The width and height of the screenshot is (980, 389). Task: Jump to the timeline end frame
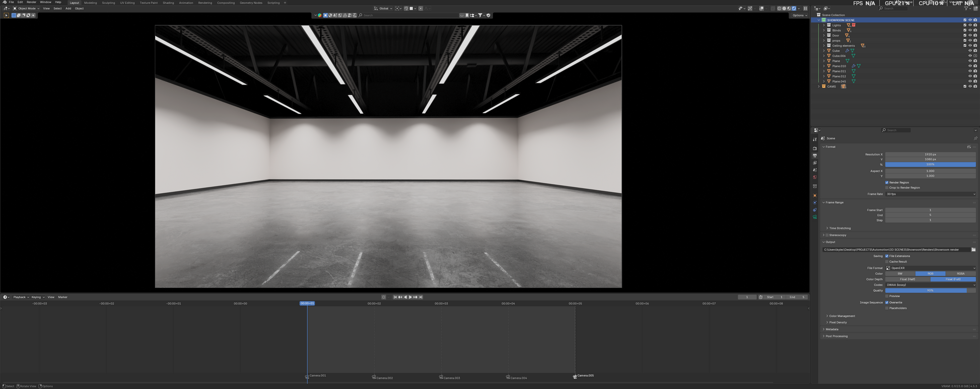421,297
